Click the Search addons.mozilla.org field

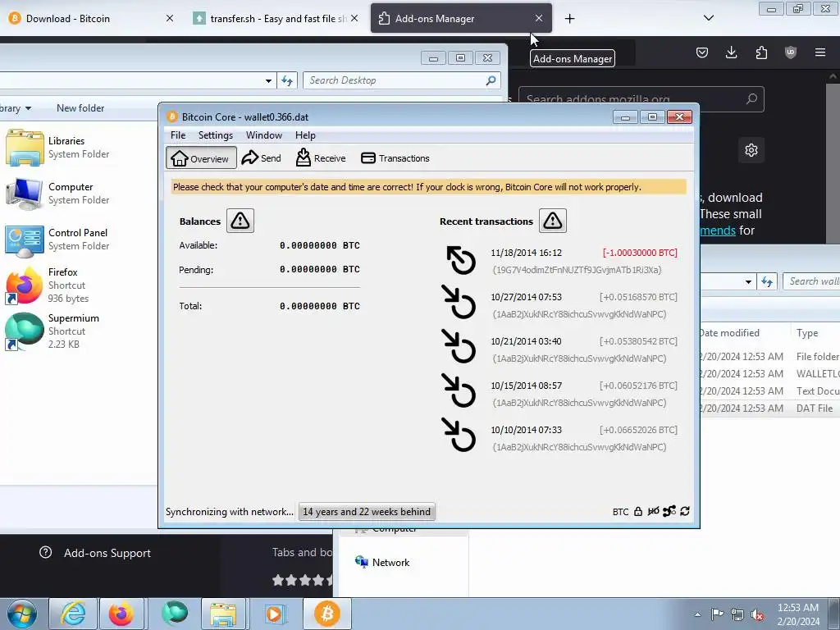tap(641, 99)
